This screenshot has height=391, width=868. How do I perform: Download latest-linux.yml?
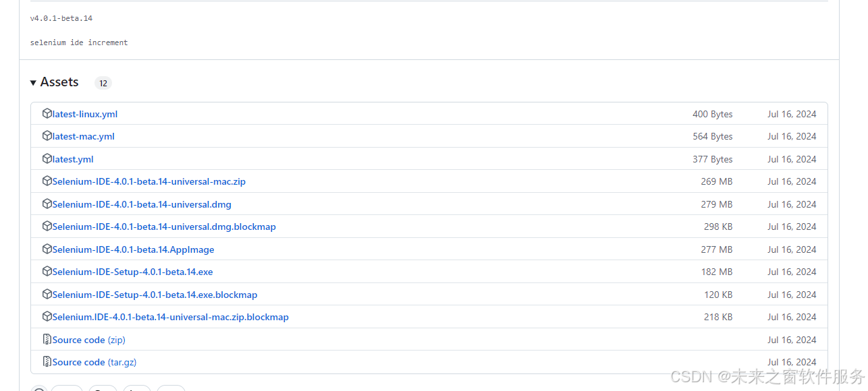click(x=85, y=114)
